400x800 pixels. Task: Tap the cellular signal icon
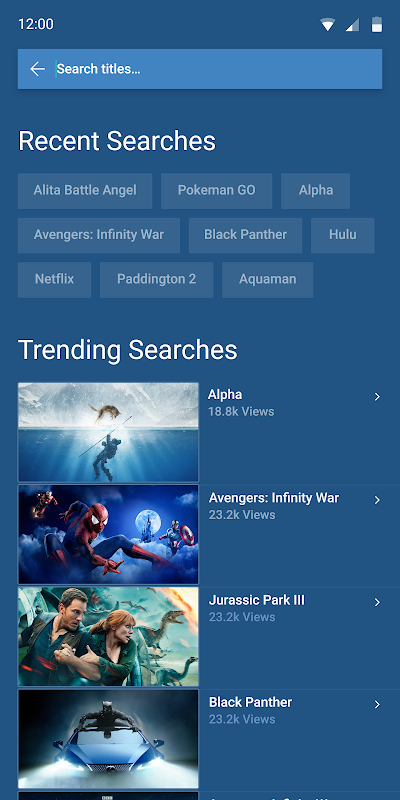352,24
